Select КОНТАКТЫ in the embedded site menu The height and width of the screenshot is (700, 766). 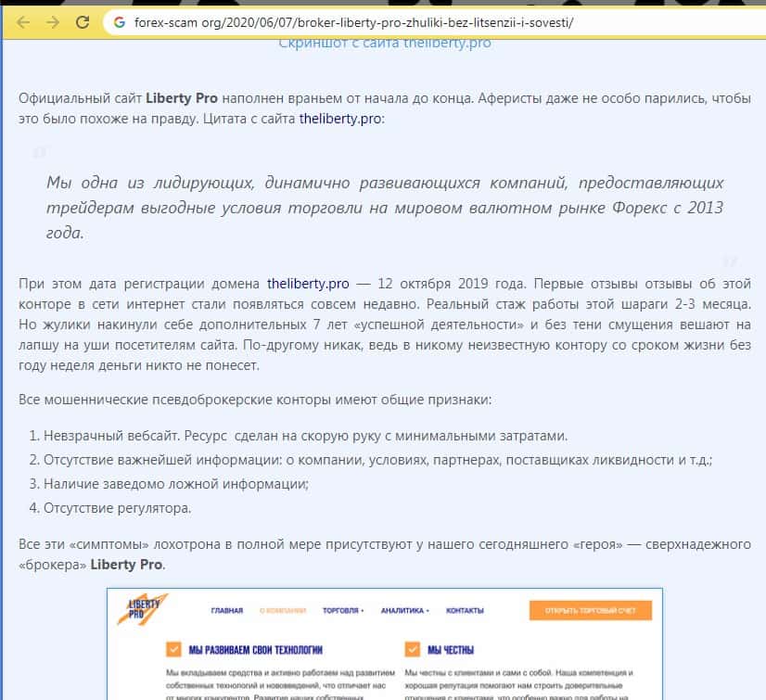[x=465, y=611]
